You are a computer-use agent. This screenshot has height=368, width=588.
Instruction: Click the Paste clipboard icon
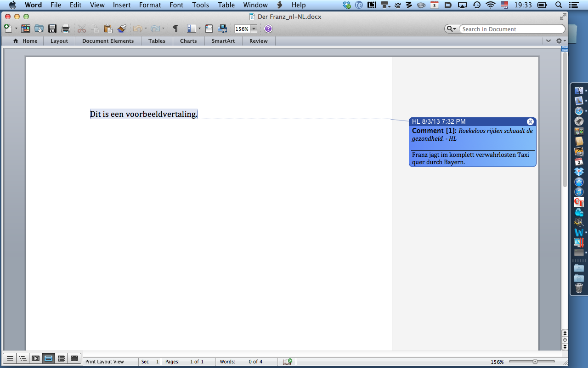108,29
